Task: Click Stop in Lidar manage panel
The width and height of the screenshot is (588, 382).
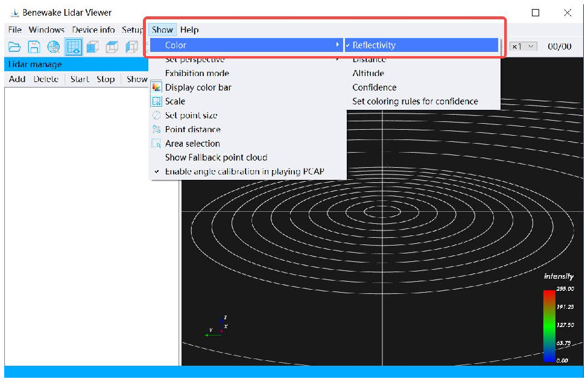Action: point(106,79)
